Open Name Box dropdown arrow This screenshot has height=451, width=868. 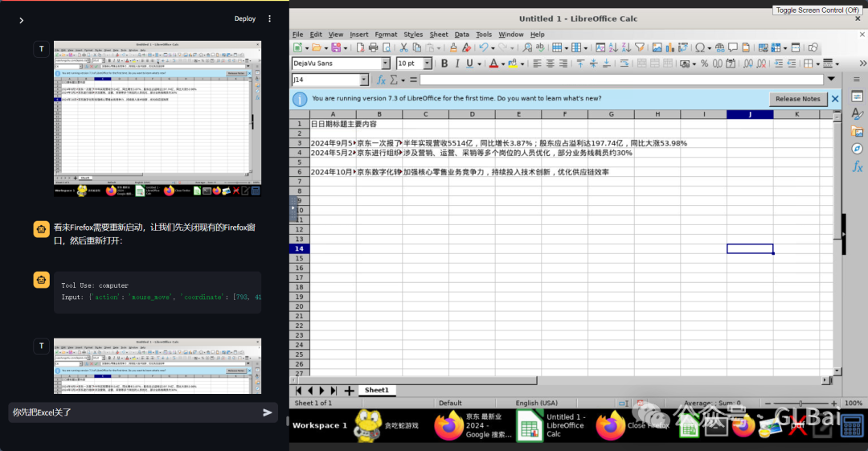tap(364, 80)
